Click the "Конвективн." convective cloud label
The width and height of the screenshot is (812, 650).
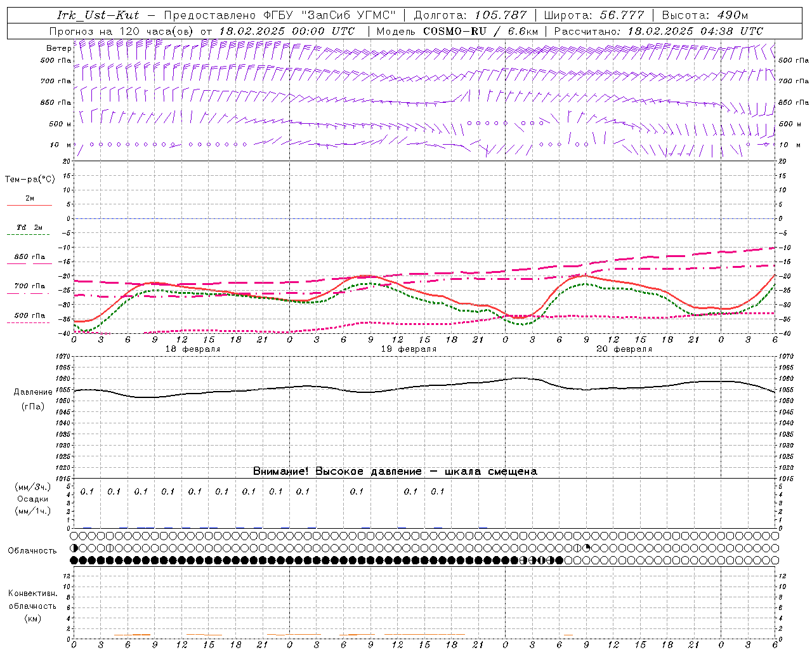[32, 594]
